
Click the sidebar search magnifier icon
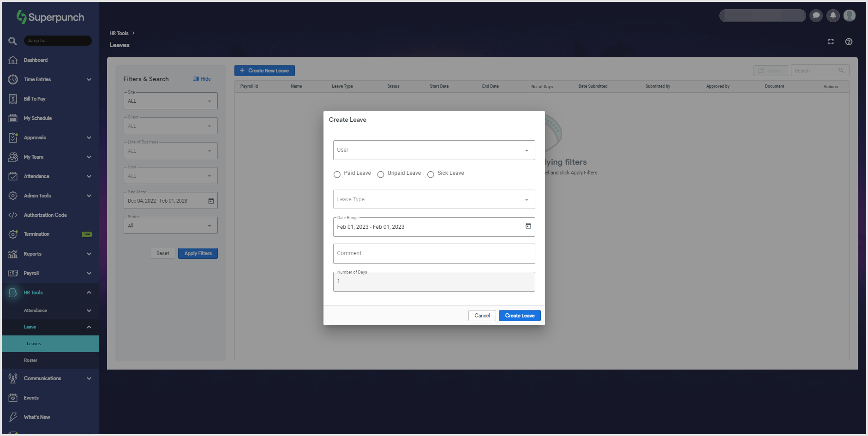coord(12,41)
